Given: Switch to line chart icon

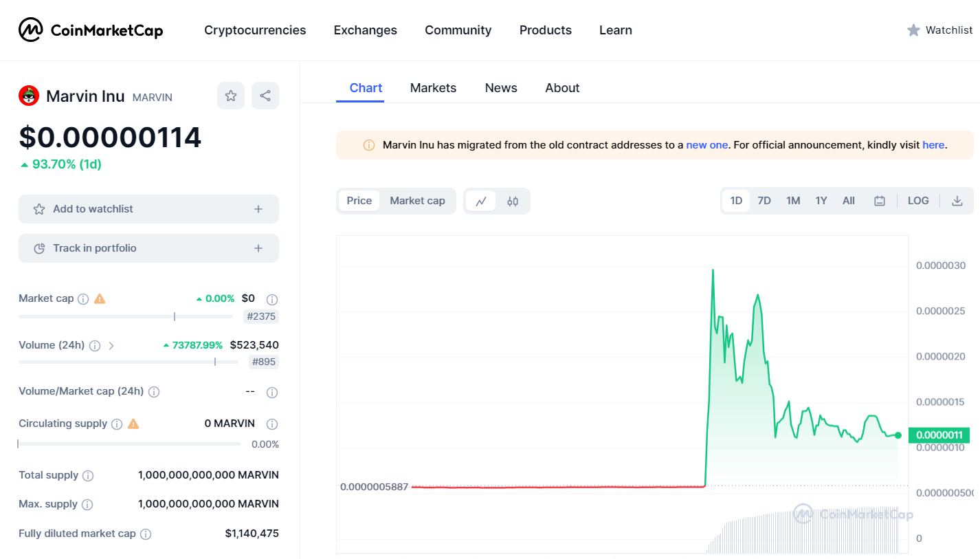Looking at the screenshot, I should (481, 201).
